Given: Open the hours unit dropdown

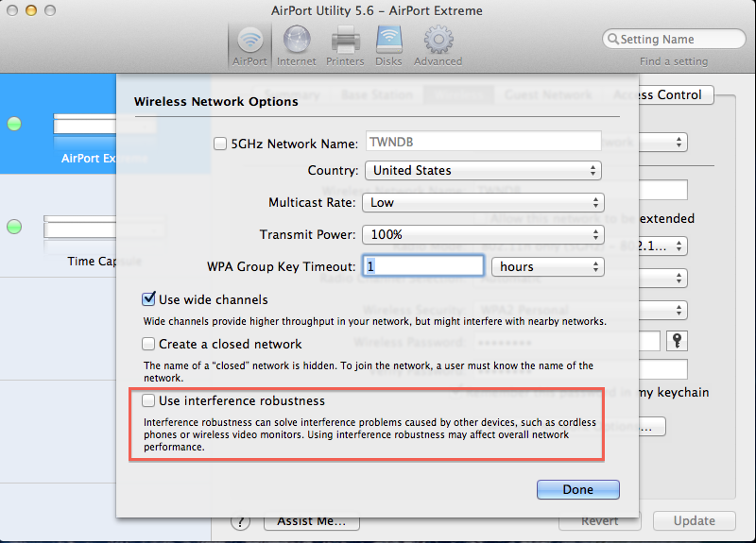Looking at the screenshot, I should coord(548,266).
